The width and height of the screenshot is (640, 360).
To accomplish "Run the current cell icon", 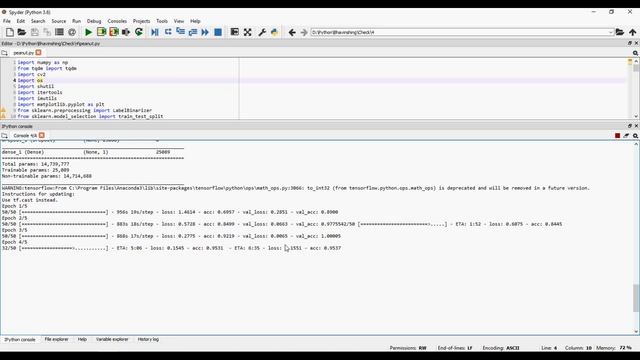I will pos(101,32).
